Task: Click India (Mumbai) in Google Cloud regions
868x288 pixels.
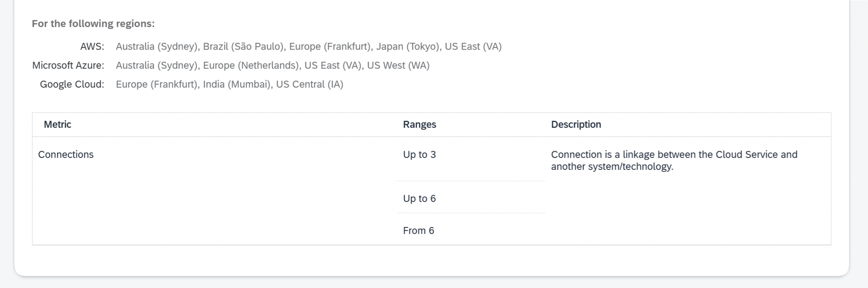Action: click(x=237, y=84)
